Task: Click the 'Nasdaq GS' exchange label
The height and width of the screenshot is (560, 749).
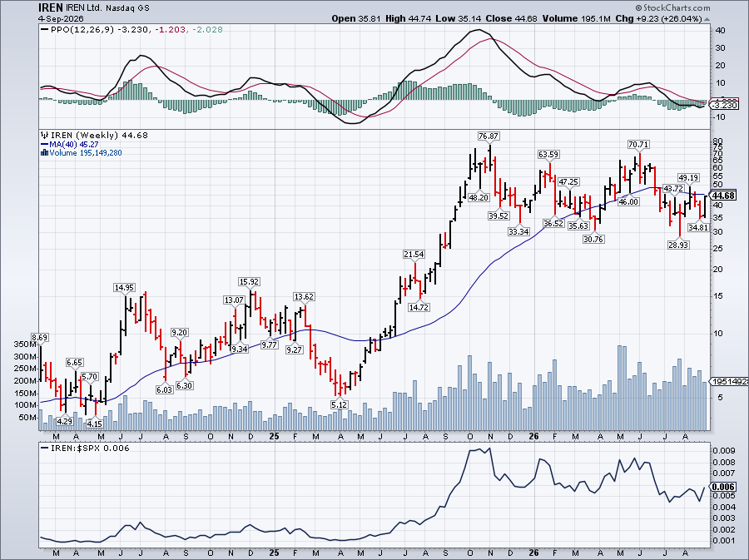Action: 126,8
